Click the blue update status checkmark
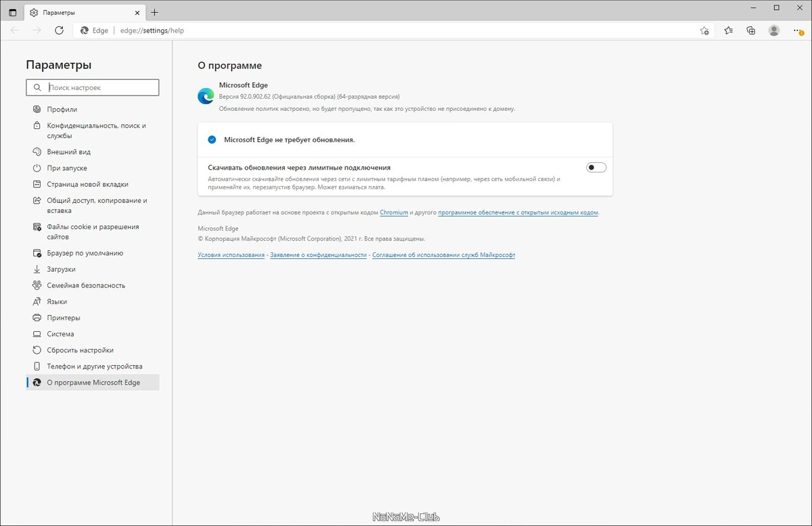The width and height of the screenshot is (812, 526). pos(212,140)
